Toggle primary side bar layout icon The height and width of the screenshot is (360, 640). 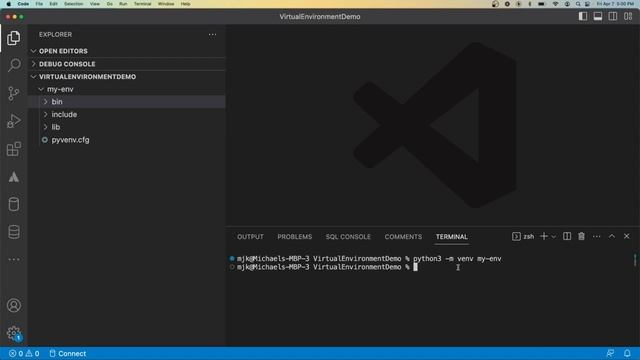coord(583,16)
